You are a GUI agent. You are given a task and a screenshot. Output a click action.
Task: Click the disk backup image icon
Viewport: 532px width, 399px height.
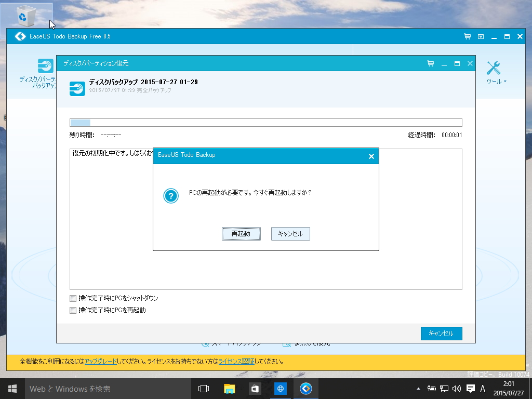pos(77,88)
